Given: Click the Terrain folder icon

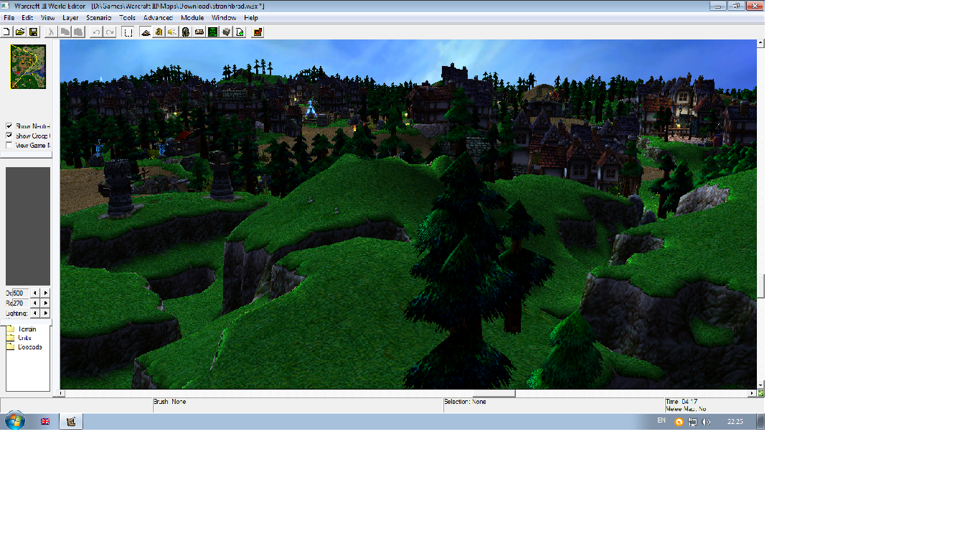Looking at the screenshot, I should [x=10, y=329].
